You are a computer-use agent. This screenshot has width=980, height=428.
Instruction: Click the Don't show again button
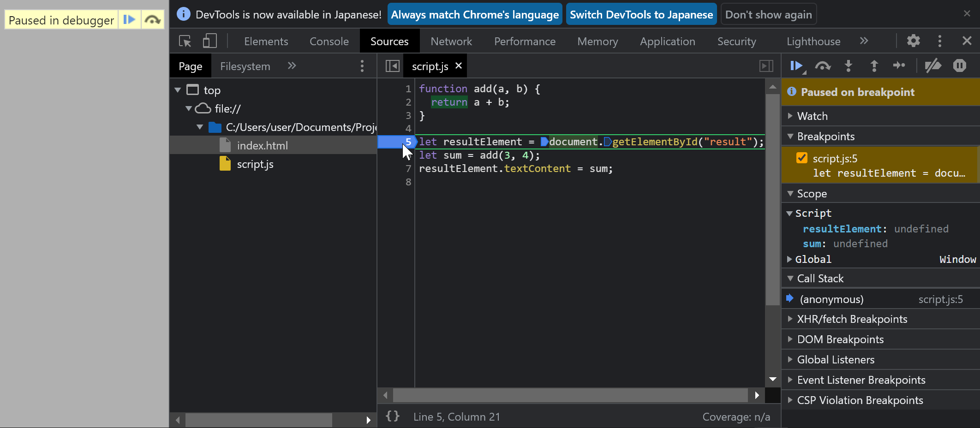point(768,15)
